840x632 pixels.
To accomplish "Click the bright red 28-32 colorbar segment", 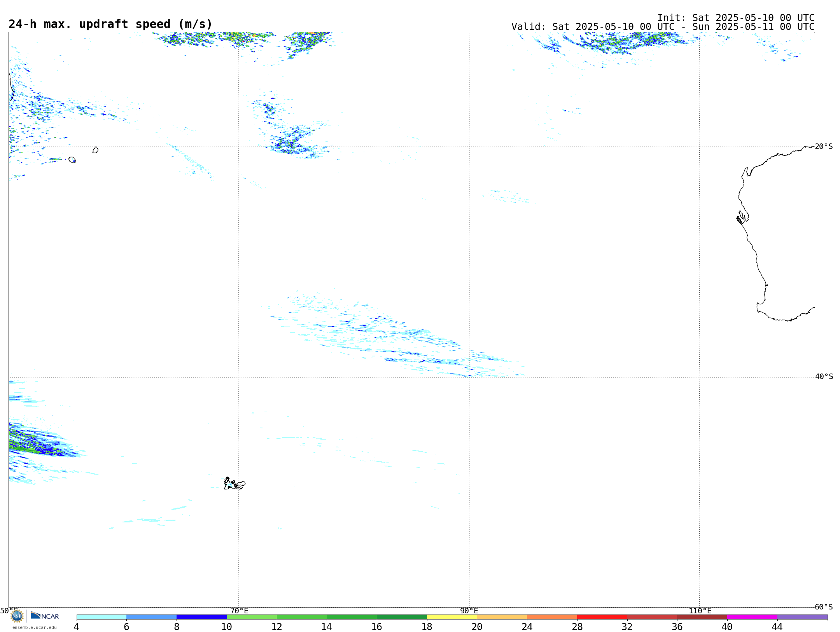I will 602,617.
